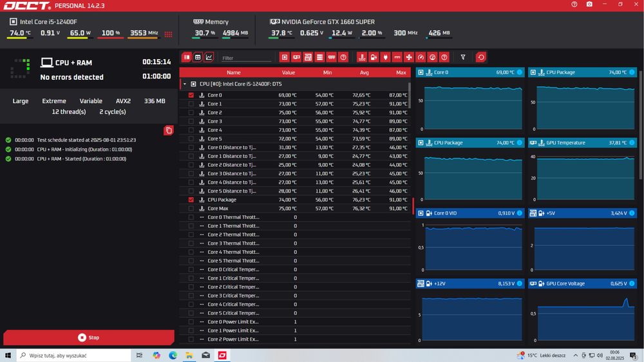The width and height of the screenshot is (644, 362).
Task: Sort the table by Avg column
Action: (365, 72)
